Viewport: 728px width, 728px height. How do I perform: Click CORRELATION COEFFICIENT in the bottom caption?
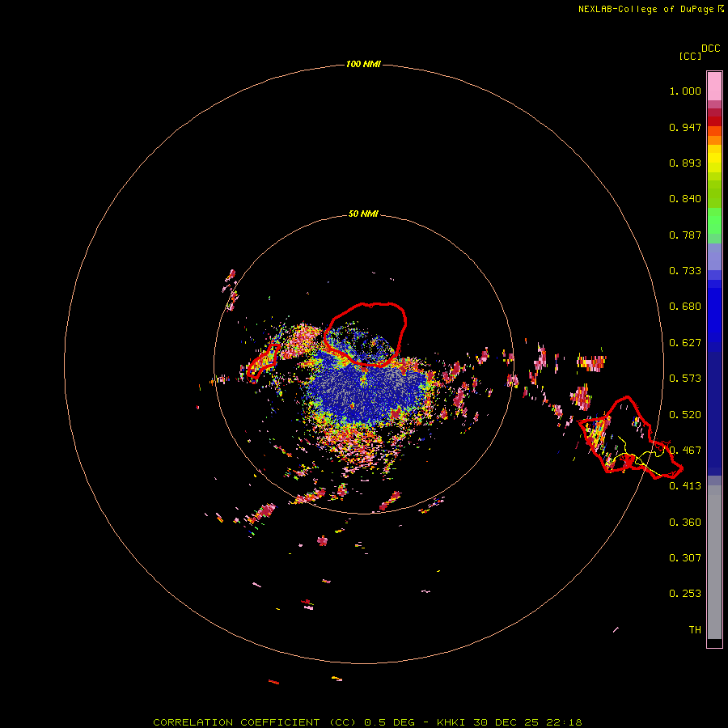click(x=236, y=722)
